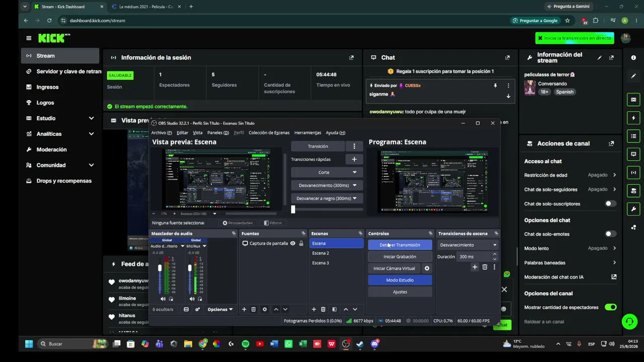Viewport: 644px width, 362px height.
Task: Open the OBS Archivo menu
Action: point(162,133)
